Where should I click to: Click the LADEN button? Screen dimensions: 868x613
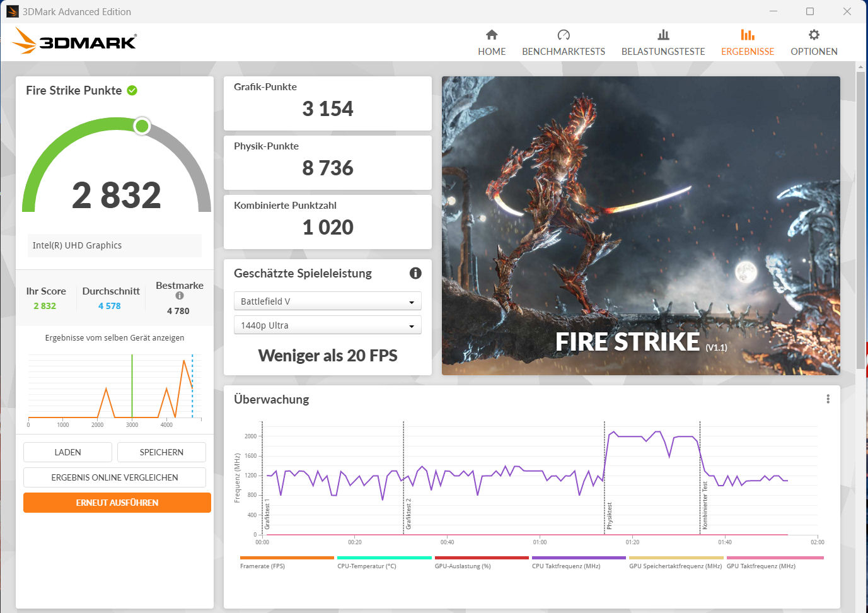tap(67, 452)
